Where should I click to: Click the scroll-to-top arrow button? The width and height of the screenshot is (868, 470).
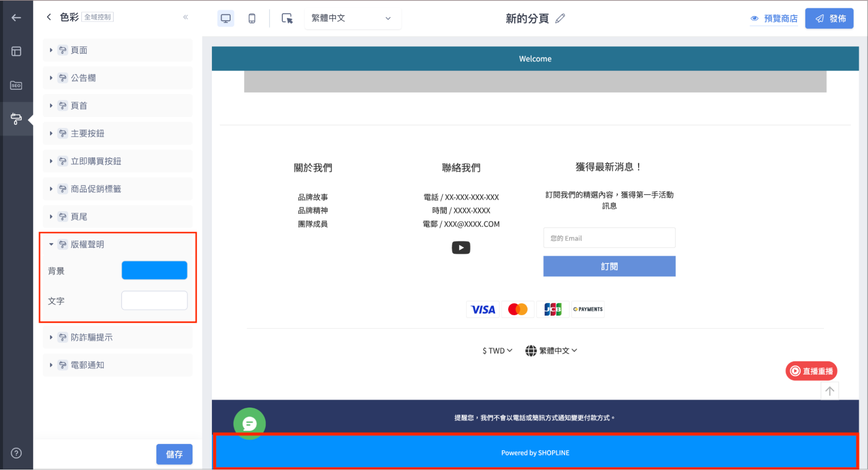coord(829,391)
